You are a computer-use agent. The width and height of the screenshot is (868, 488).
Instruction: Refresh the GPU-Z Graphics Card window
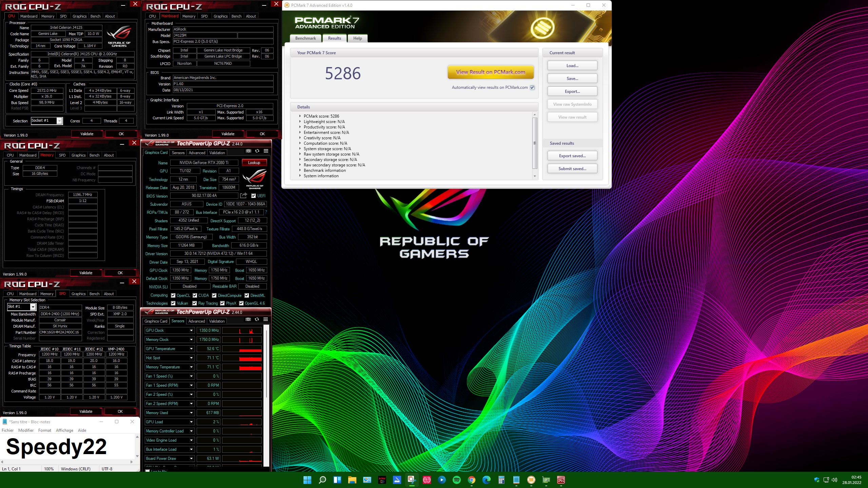[257, 151]
